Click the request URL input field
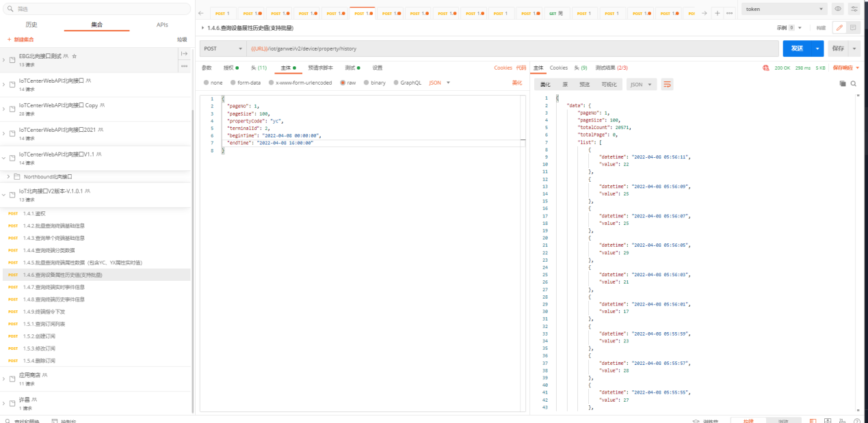The width and height of the screenshot is (868, 423). click(513, 49)
